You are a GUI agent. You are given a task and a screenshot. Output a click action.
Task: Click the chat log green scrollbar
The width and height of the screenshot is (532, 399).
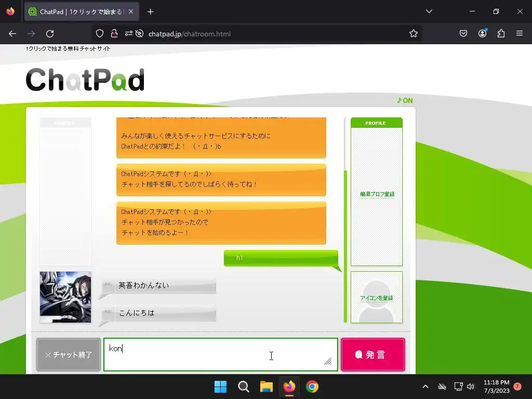point(345,246)
